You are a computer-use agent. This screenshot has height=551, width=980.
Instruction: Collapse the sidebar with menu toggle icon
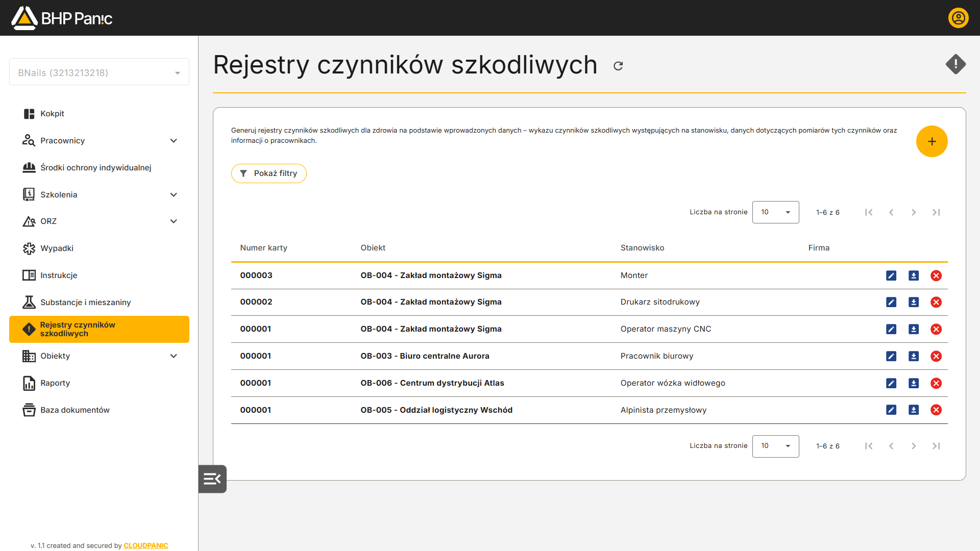click(x=212, y=479)
